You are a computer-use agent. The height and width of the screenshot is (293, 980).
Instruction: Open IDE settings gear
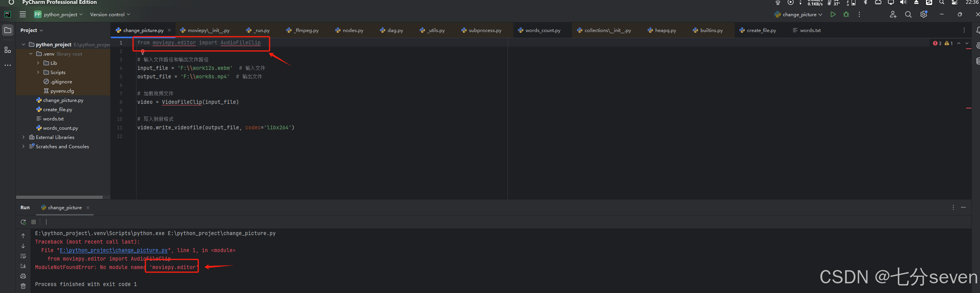(924, 14)
